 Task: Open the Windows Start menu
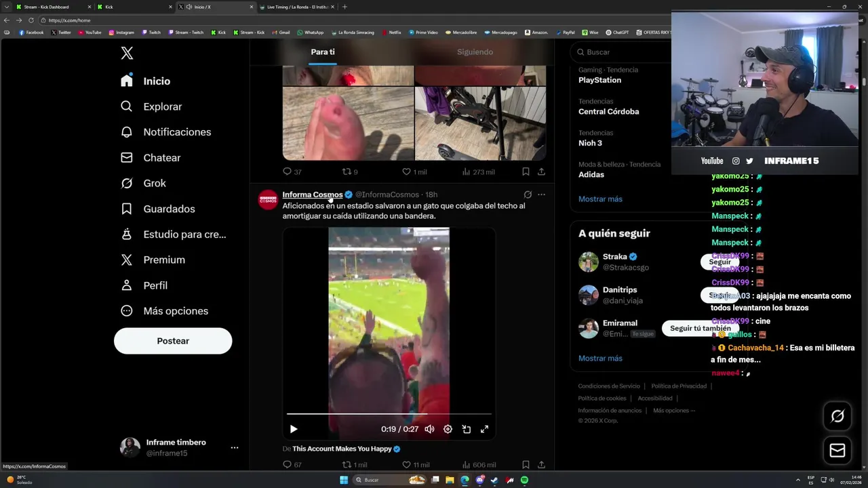(x=344, y=480)
